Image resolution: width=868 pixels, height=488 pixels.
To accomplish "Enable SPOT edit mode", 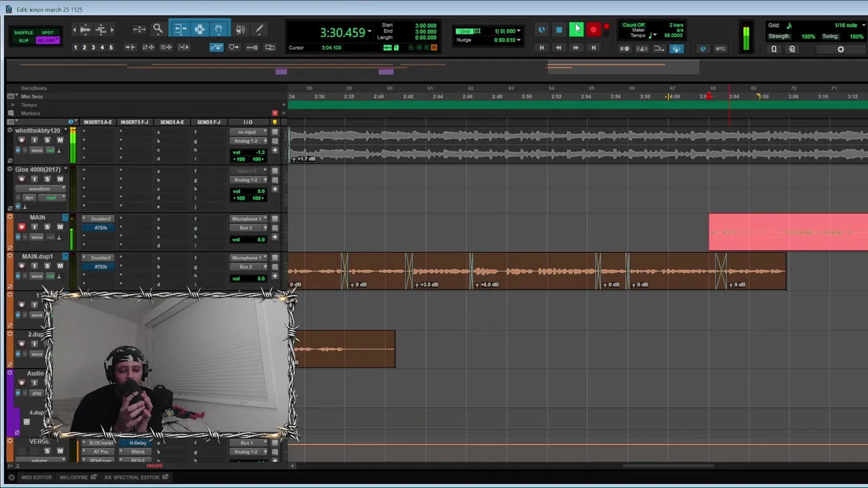I will [x=47, y=33].
